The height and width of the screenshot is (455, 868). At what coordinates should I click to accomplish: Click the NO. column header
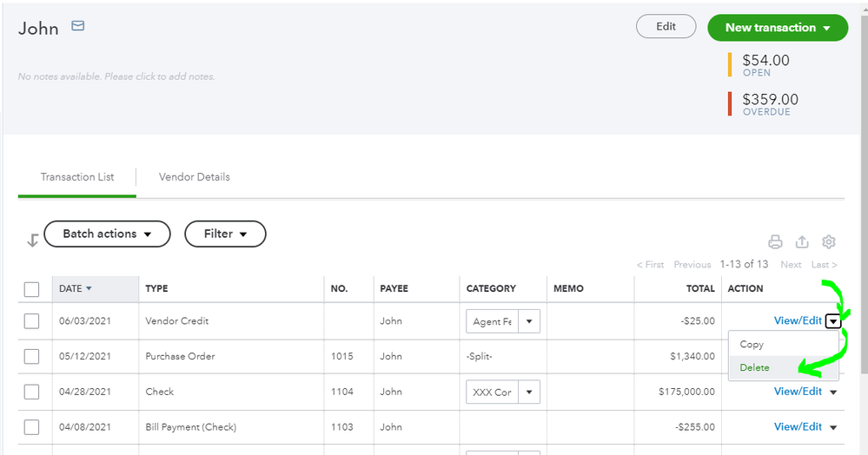[340, 288]
